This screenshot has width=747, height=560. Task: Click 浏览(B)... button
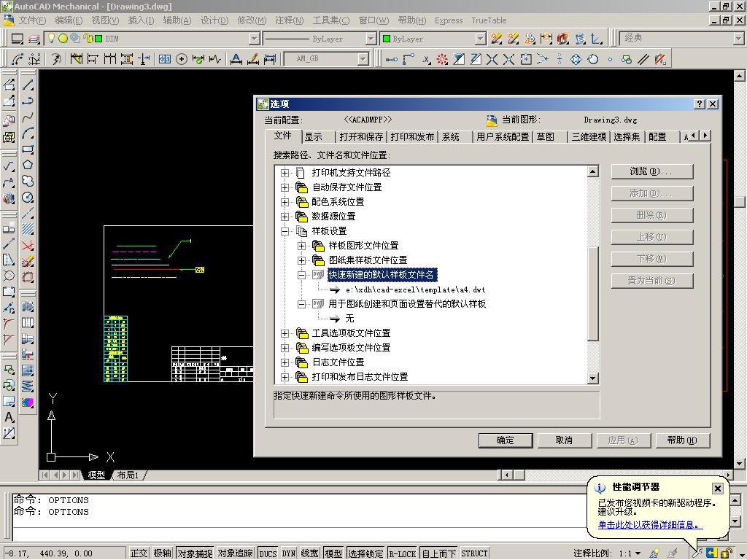click(x=651, y=171)
